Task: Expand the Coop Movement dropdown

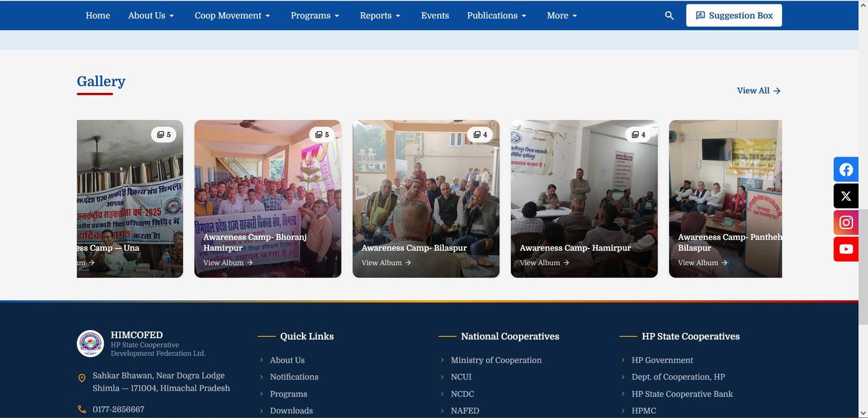Action: [x=232, y=15]
